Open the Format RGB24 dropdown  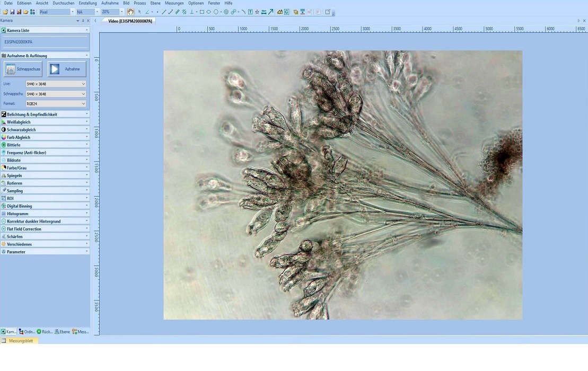click(x=56, y=104)
